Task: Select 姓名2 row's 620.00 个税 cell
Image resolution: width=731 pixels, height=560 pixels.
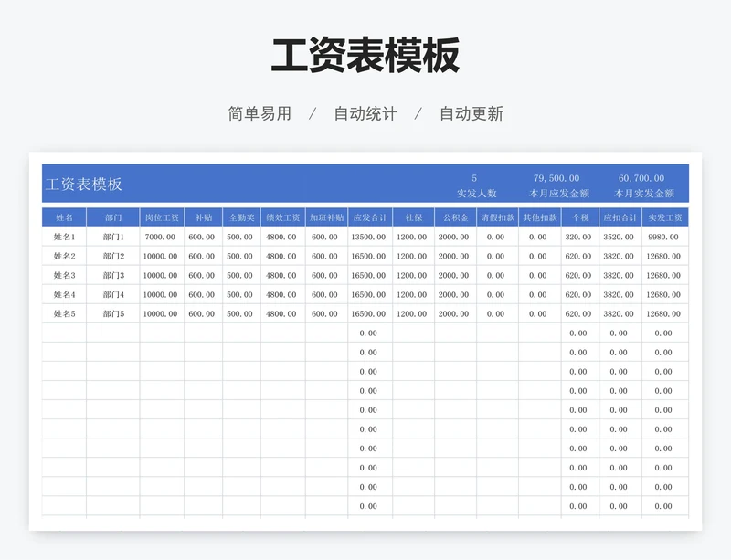Action: click(x=580, y=256)
